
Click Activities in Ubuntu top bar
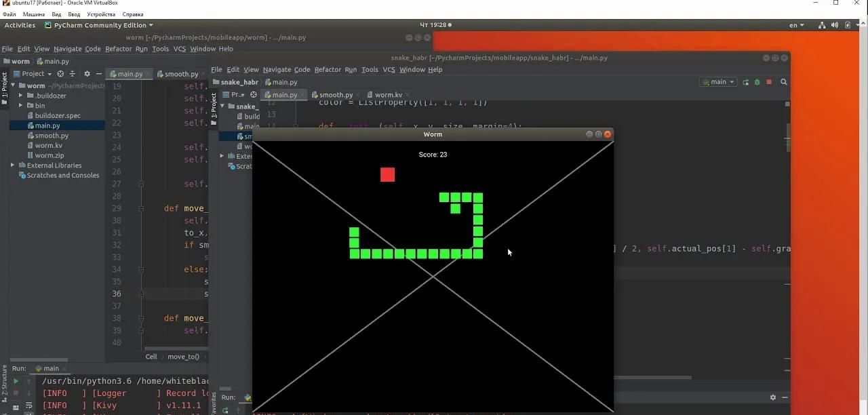click(x=20, y=25)
